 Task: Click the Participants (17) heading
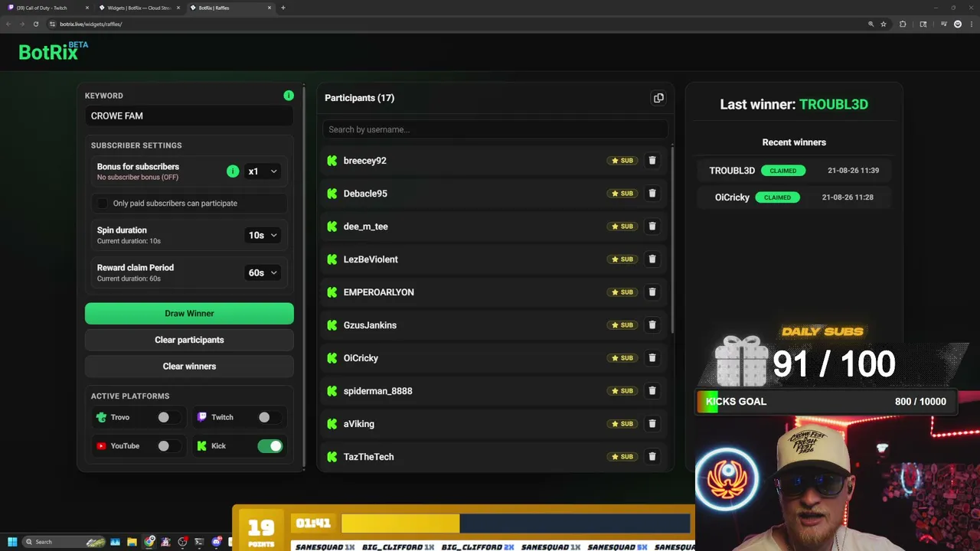pyautogui.click(x=360, y=98)
